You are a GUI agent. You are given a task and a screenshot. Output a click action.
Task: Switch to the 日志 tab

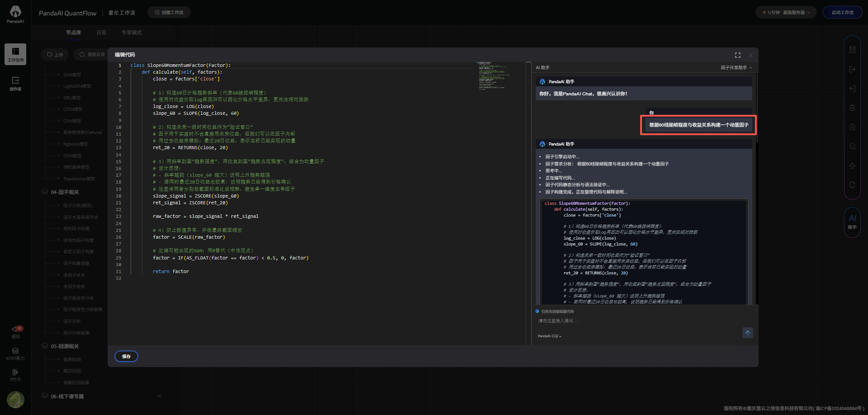[101, 33]
